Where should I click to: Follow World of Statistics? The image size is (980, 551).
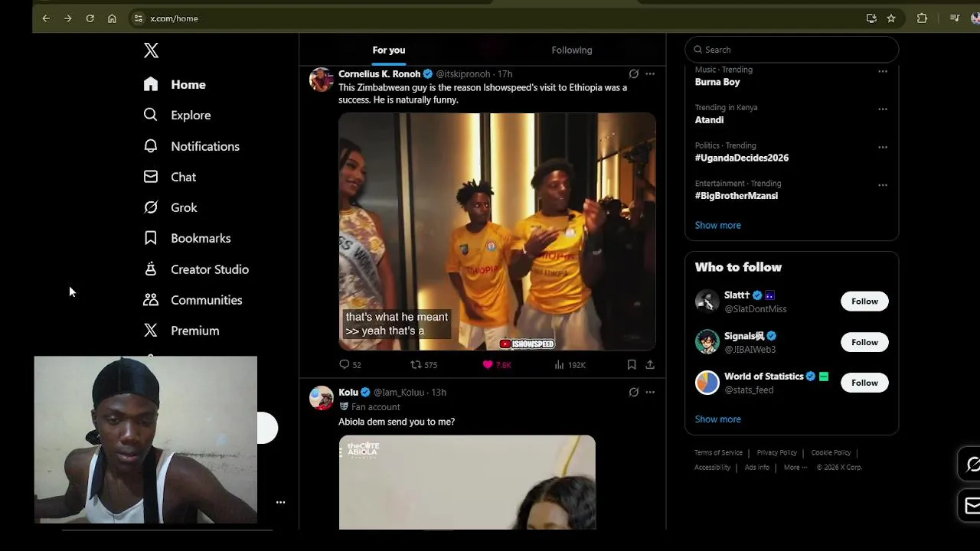(x=864, y=383)
